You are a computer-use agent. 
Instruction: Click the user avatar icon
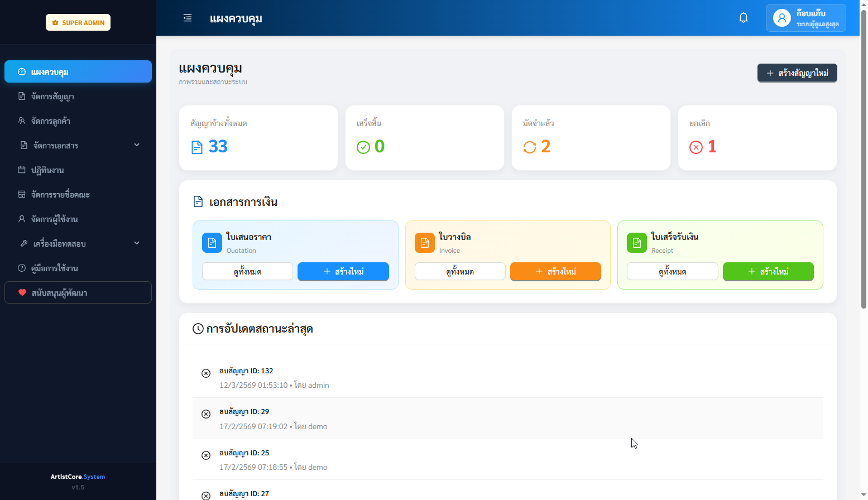781,18
